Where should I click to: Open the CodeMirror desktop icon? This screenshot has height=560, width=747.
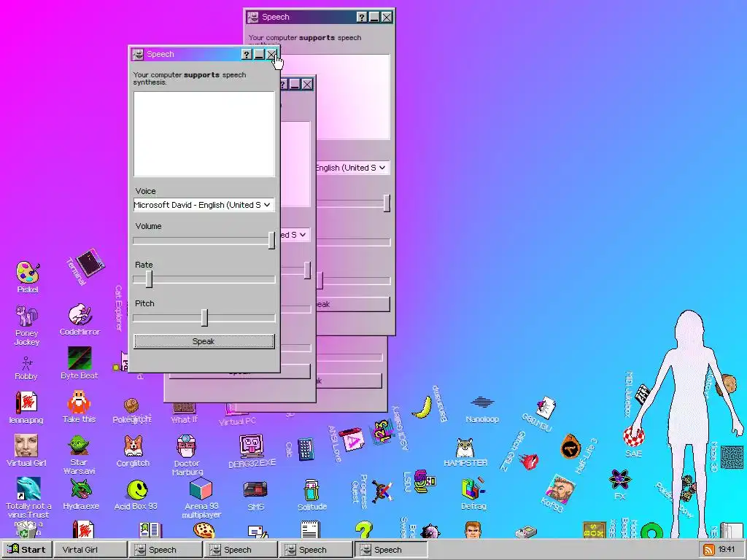click(80, 315)
